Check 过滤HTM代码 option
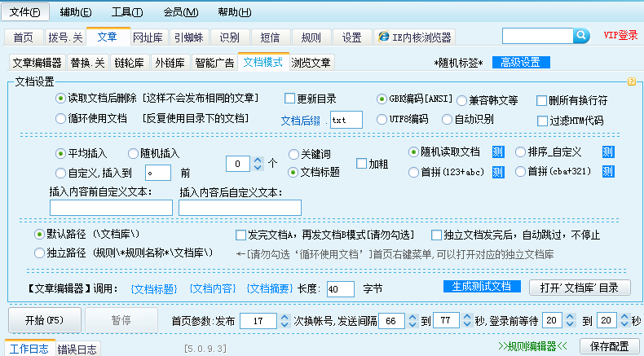644x356 pixels. click(543, 121)
